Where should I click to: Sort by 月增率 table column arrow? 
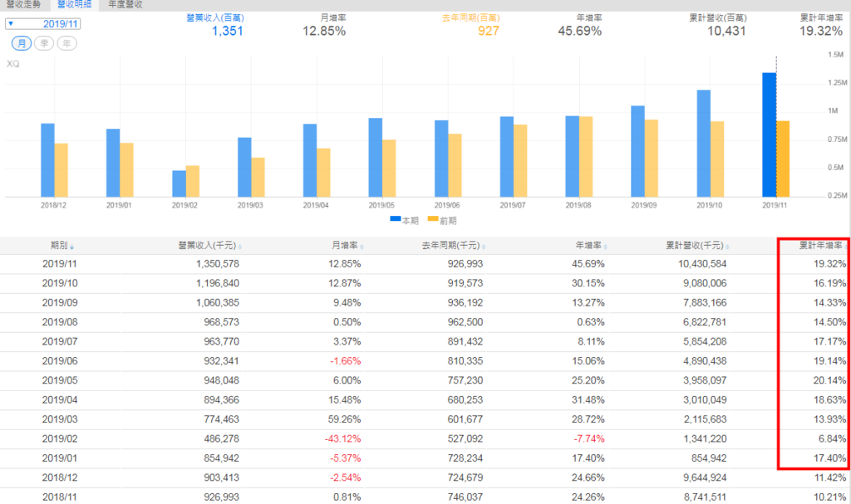pyautogui.click(x=362, y=247)
